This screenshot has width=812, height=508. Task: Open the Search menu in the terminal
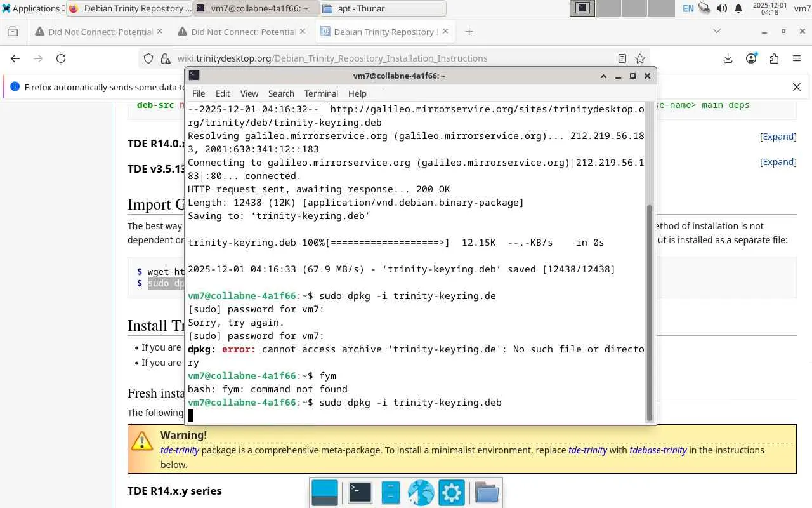point(281,93)
